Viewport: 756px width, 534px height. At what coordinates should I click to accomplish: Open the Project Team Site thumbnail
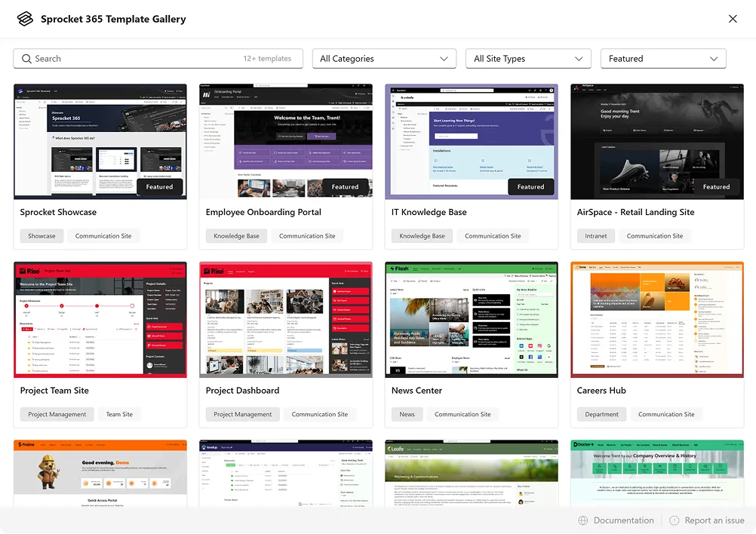pyautogui.click(x=100, y=320)
